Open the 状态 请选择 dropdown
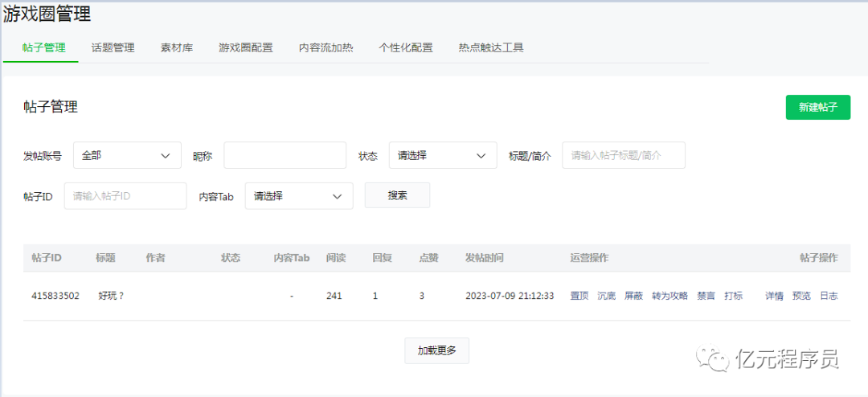This screenshot has width=868, height=397. coord(443,155)
